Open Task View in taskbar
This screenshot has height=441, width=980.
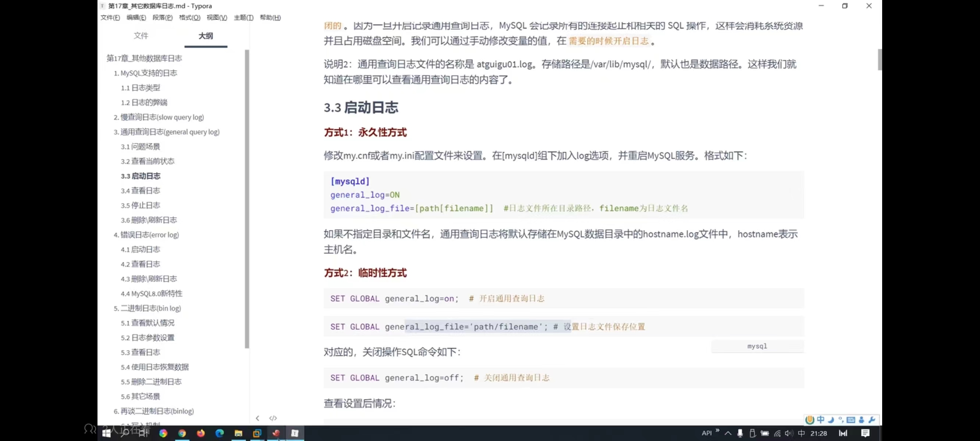(143, 433)
